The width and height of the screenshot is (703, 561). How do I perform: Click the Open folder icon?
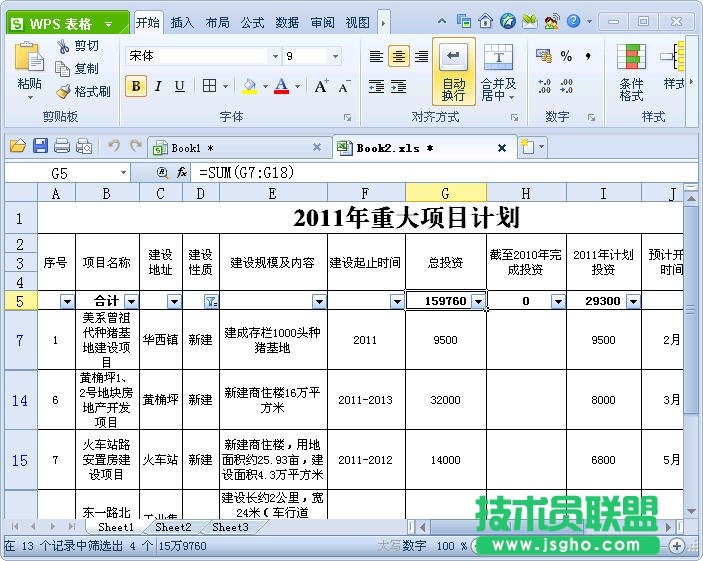coord(18,147)
